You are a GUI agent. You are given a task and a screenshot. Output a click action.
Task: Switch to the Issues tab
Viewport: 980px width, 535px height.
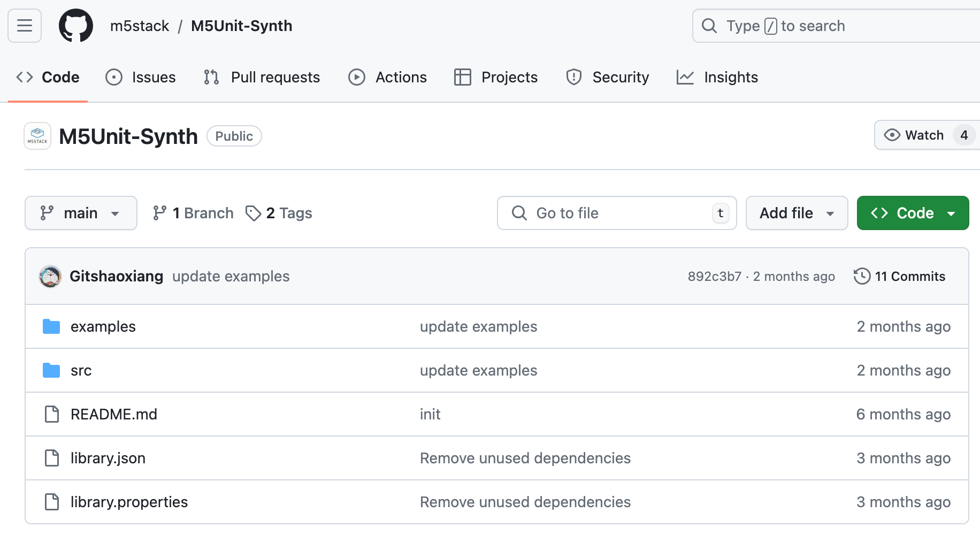tap(141, 77)
